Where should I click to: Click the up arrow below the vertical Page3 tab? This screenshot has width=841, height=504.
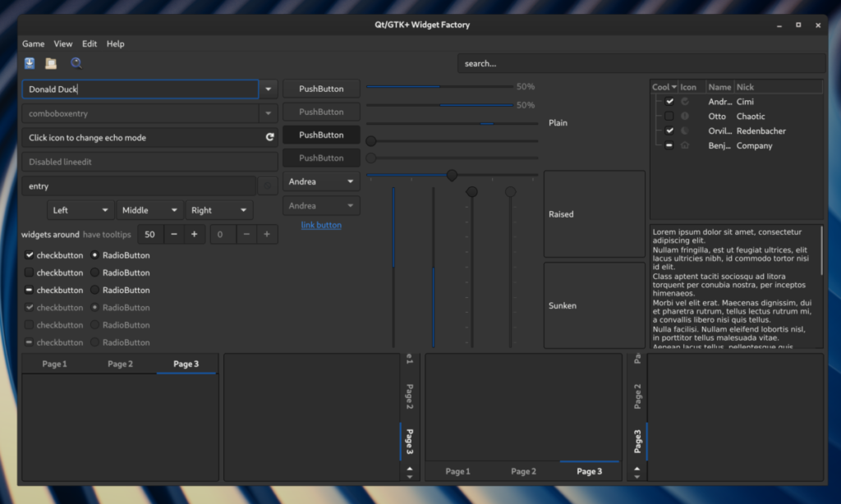point(637,469)
